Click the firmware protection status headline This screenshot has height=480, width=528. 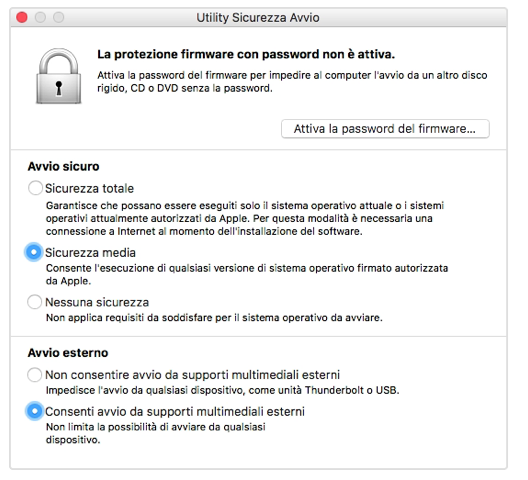(x=246, y=54)
